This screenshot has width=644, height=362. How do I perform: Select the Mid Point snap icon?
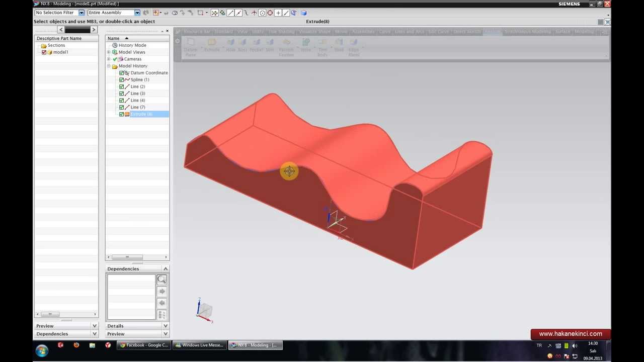(x=238, y=13)
